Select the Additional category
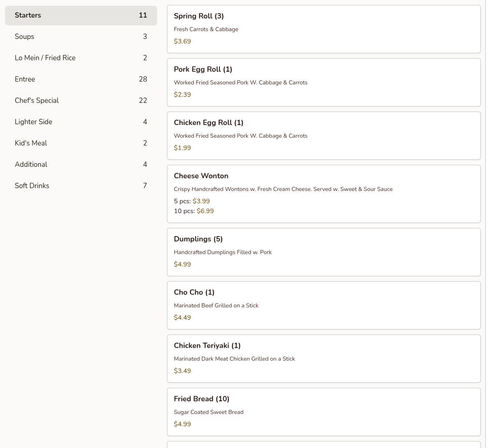 (x=81, y=165)
